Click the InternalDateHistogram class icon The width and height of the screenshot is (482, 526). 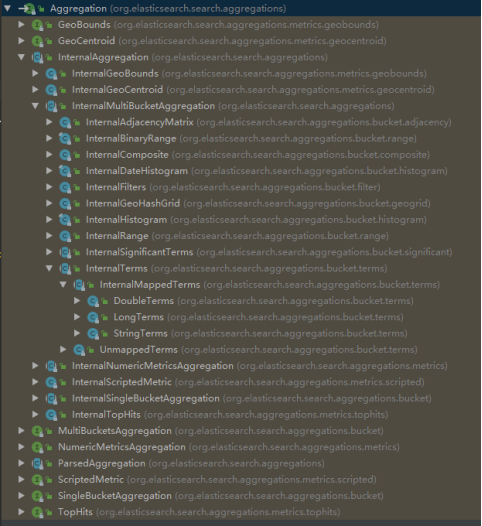click(x=64, y=171)
